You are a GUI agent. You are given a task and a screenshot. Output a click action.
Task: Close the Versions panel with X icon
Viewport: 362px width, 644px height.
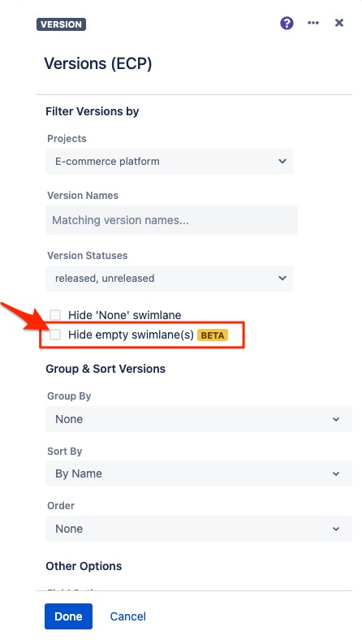(339, 23)
